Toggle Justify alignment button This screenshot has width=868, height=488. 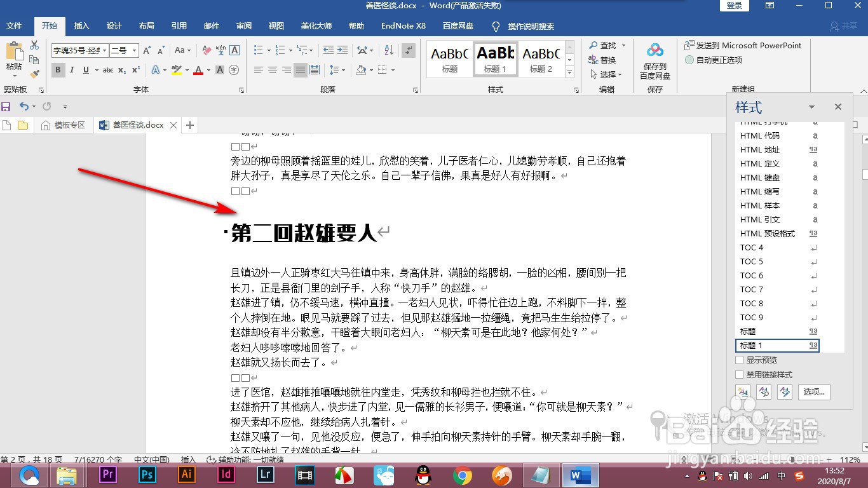click(301, 70)
